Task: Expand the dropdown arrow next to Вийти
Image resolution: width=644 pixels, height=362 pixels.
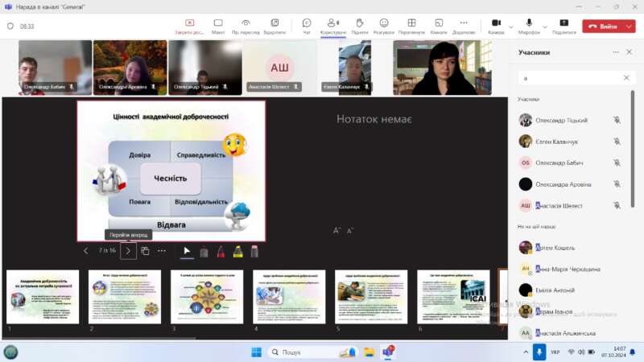Action: [x=630, y=26]
